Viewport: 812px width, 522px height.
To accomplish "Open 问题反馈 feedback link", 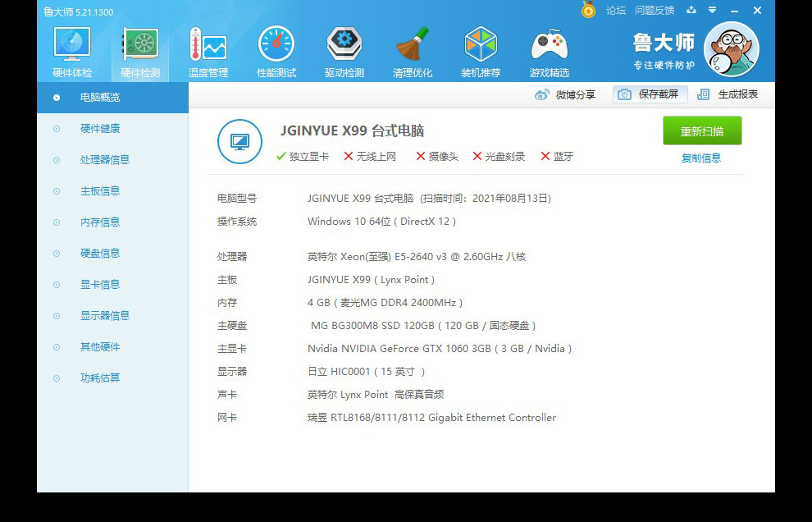I will 655,11.
